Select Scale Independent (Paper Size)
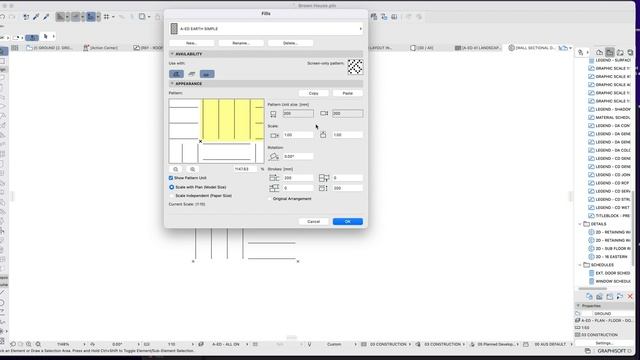The width and height of the screenshot is (640, 360). [x=171, y=196]
